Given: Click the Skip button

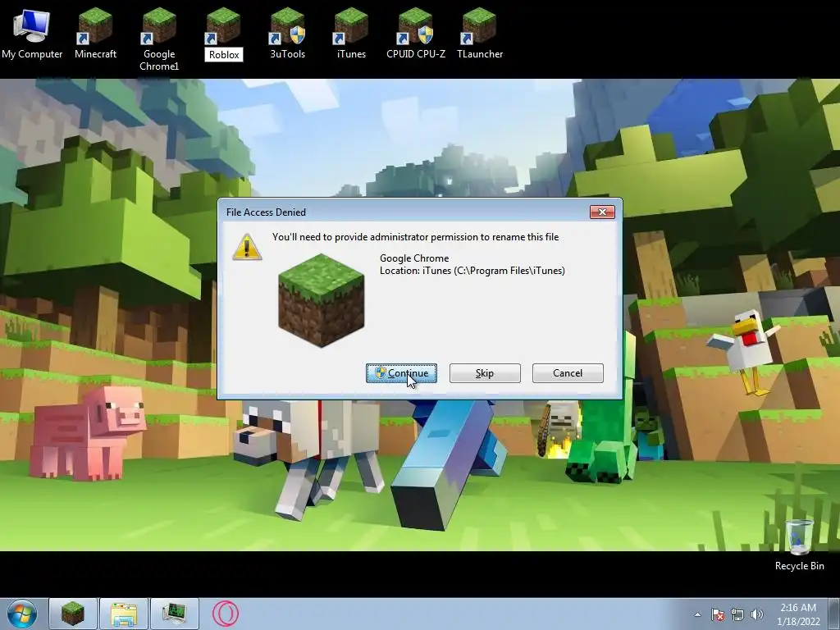Looking at the screenshot, I should click(485, 373).
